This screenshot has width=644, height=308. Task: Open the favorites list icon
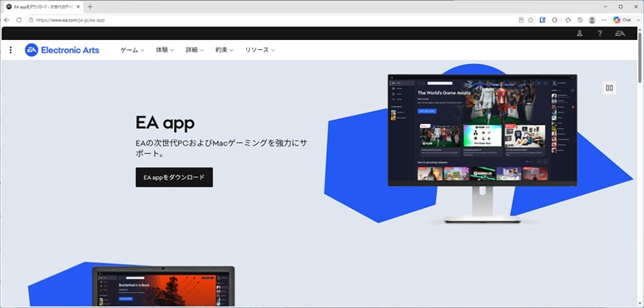[568, 20]
